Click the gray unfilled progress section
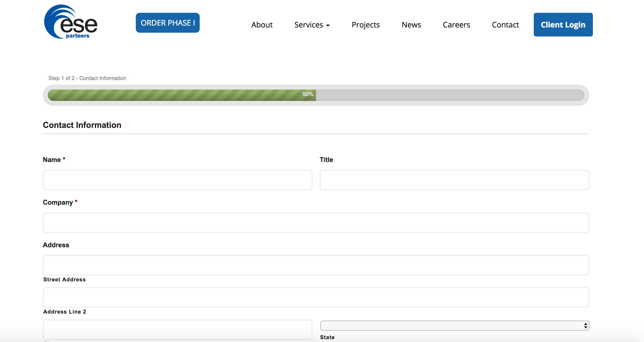644x342 pixels. [x=450, y=95]
